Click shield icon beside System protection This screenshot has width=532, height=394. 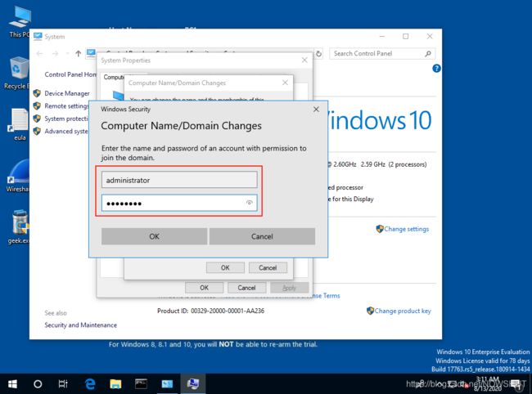click(37, 119)
